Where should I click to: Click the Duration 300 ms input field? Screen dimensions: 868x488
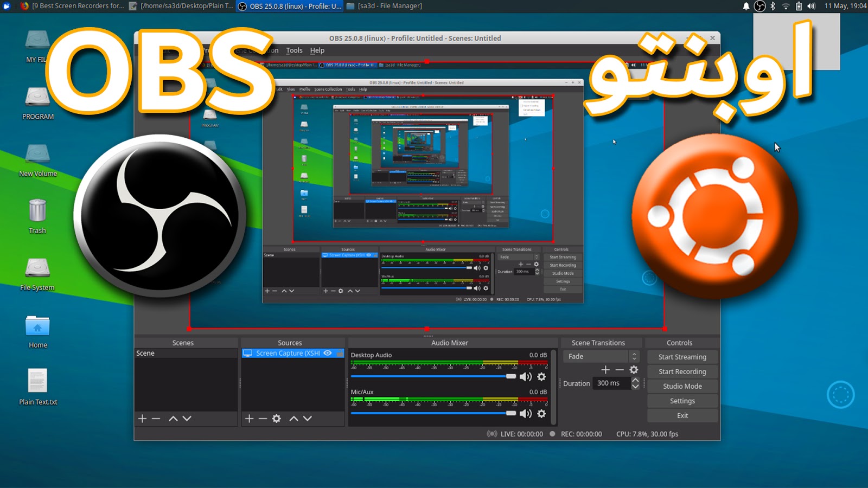pos(612,383)
